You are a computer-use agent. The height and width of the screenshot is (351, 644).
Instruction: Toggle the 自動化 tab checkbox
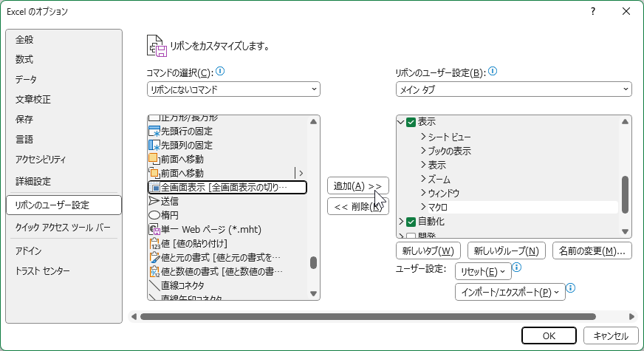pos(411,221)
